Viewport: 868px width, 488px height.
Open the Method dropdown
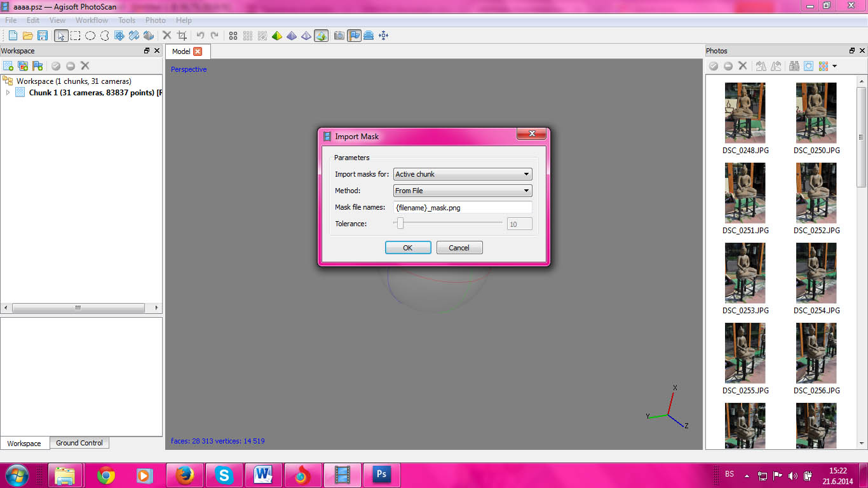pos(463,191)
